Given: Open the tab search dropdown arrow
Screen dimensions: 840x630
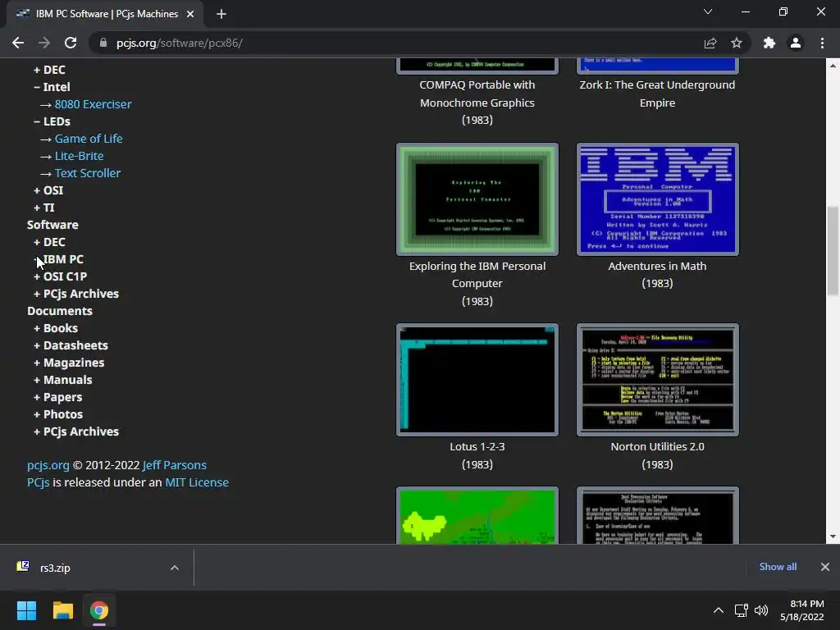Looking at the screenshot, I should tap(708, 11).
